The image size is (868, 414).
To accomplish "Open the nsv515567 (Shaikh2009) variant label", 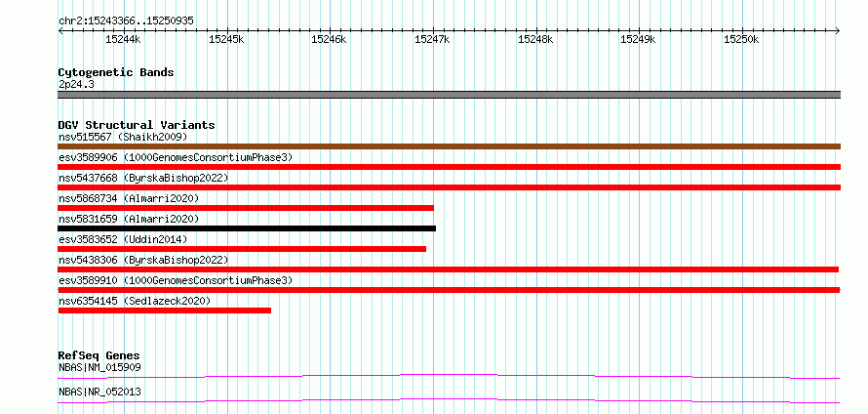I will [123, 137].
